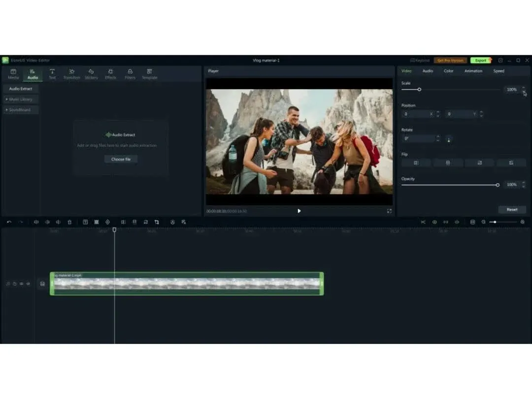The image size is (532, 399).
Task: Open the Effects panel
Action: 110,74
